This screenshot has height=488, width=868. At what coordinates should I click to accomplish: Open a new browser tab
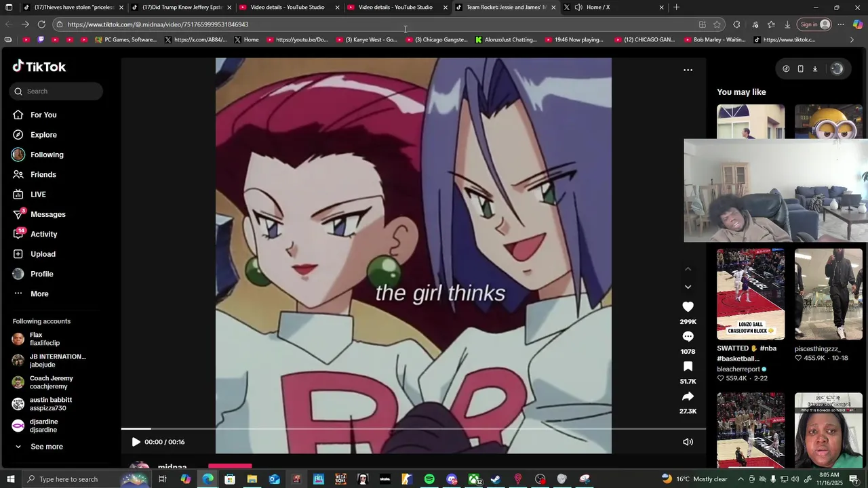tap(676, 7)
